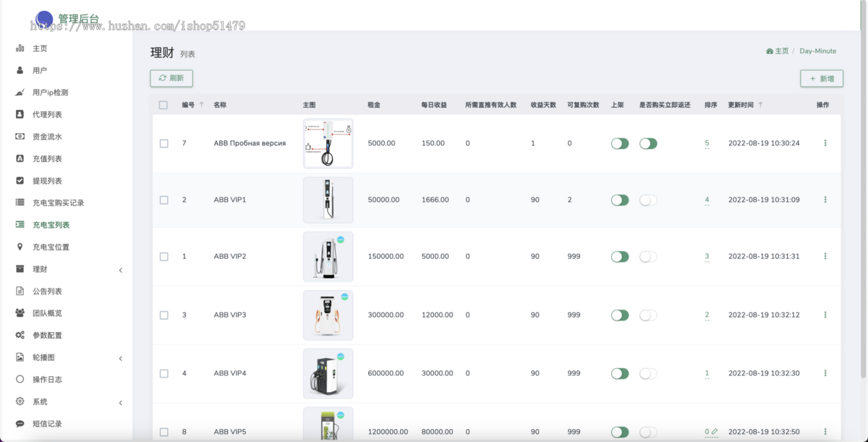The image size is (868, 442).
Task: Click rent value 50000.00 in VIP1 row
Action: tap(383, 200)
